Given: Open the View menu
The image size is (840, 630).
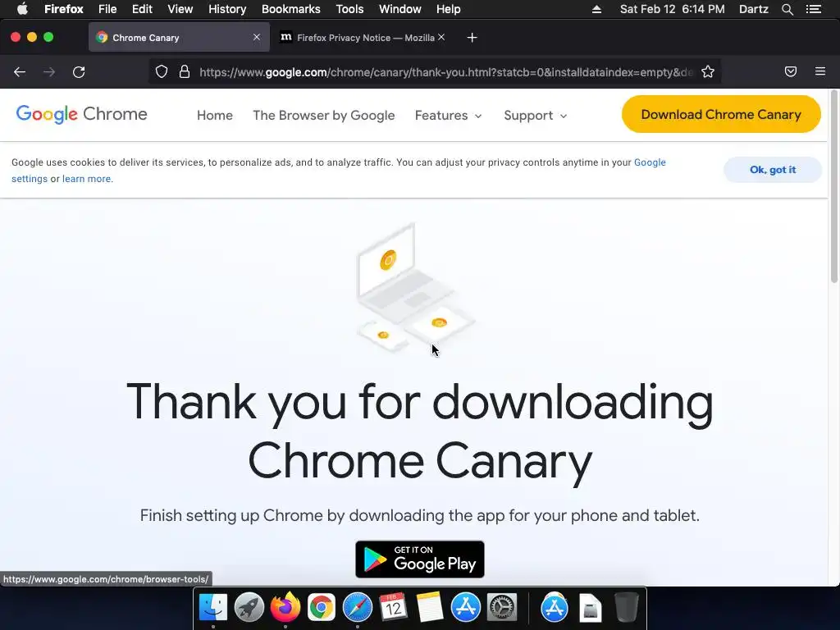Looking at the screenshot, I should click(180, 9).
